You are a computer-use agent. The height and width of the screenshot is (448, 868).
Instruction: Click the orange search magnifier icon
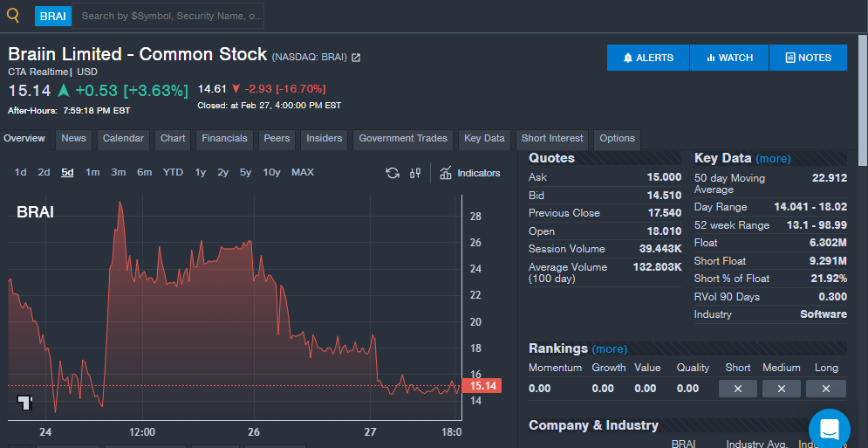13,16
